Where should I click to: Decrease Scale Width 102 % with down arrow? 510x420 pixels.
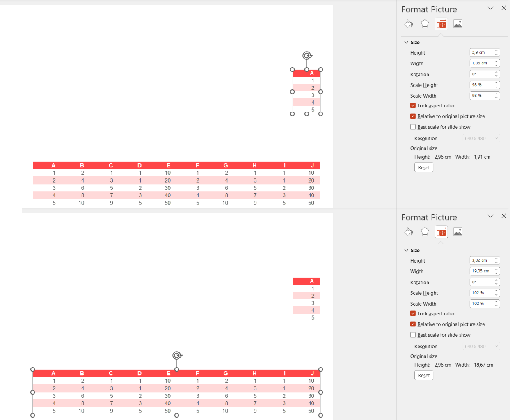click(496, 306)
